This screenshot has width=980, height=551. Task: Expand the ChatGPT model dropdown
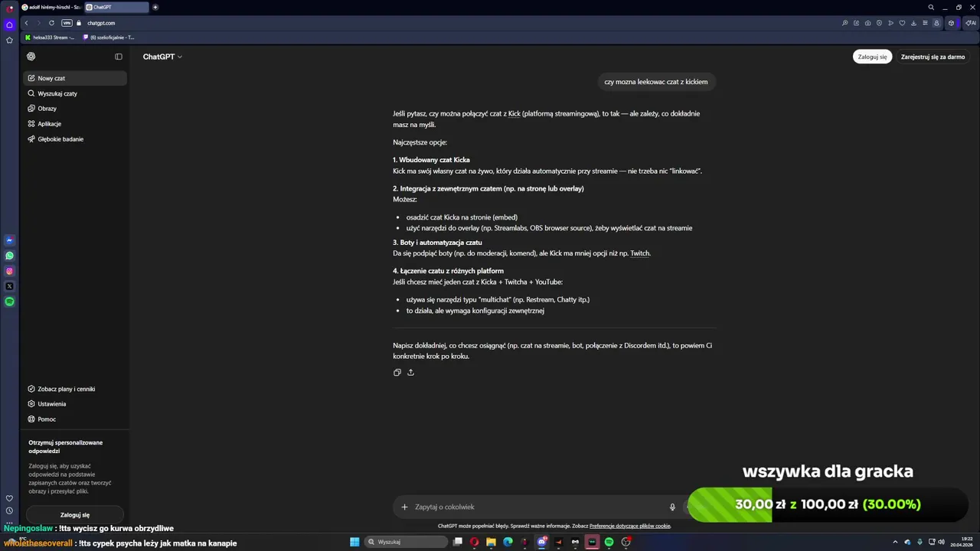click(162, 57)
